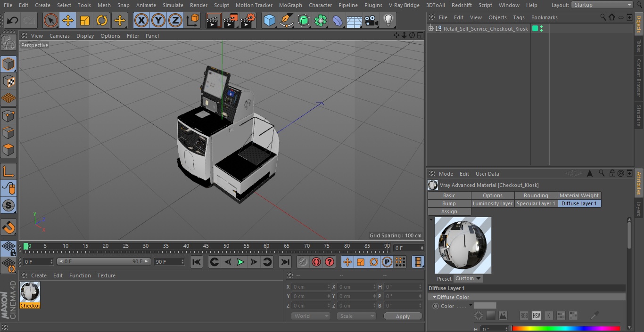Viewport: 644px width, 332px height.
Task: Click the Apply button
Action: (403, 316)
